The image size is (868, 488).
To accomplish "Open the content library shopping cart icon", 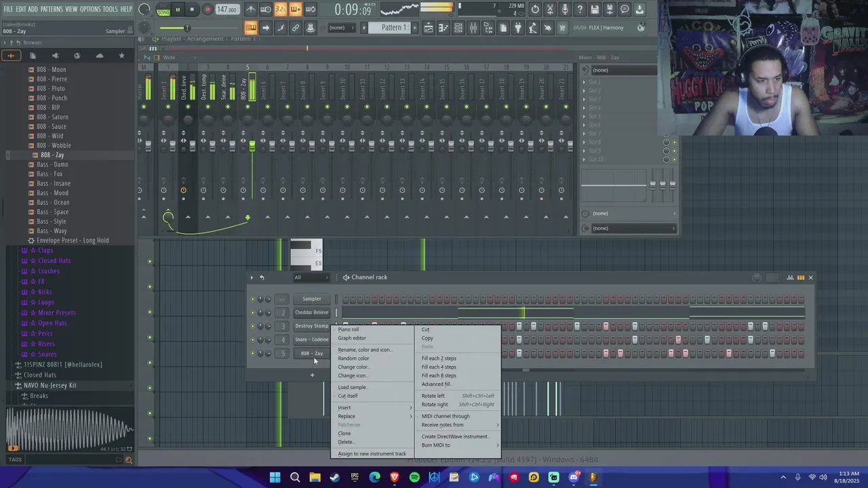I will 563,28.
